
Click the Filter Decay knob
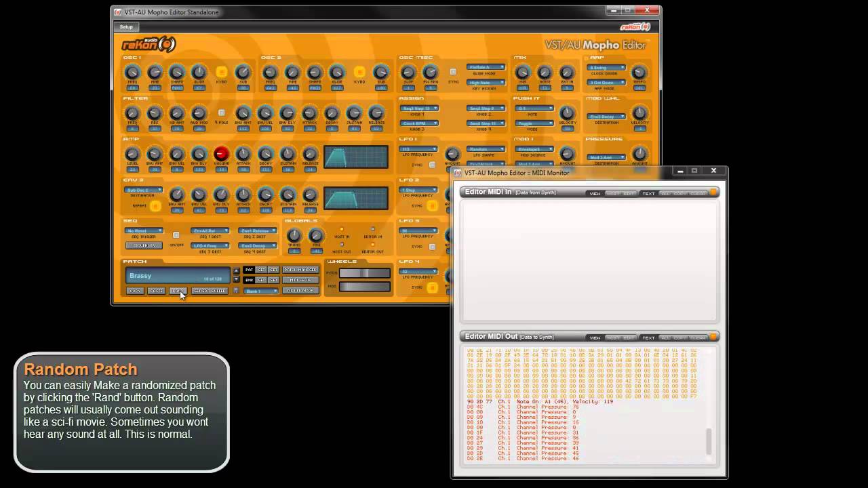[332, 113]
